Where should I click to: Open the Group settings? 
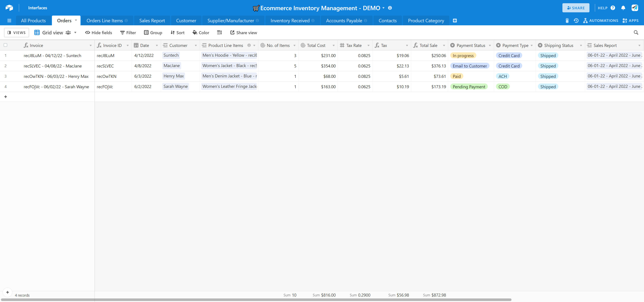click(x=153, y=32)
